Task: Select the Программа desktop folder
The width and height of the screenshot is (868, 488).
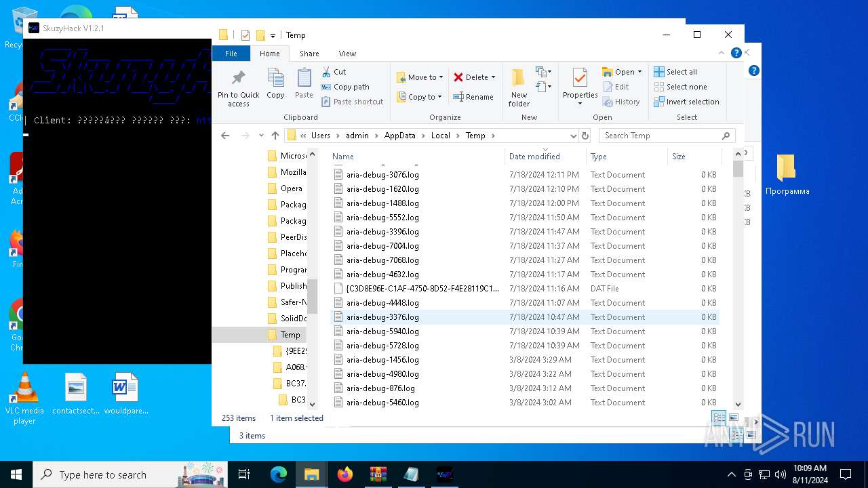Action: pyautogui.click(x=787, y=175)
